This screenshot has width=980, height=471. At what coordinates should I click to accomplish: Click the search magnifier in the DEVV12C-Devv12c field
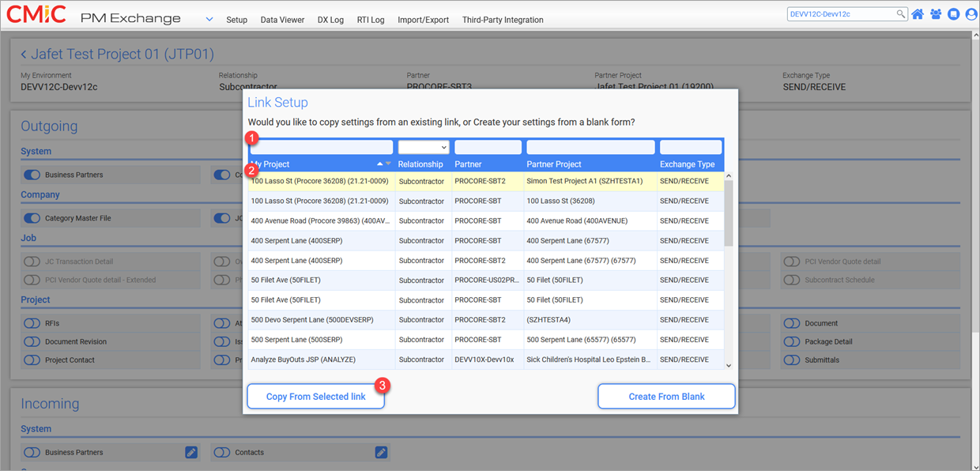901,13
